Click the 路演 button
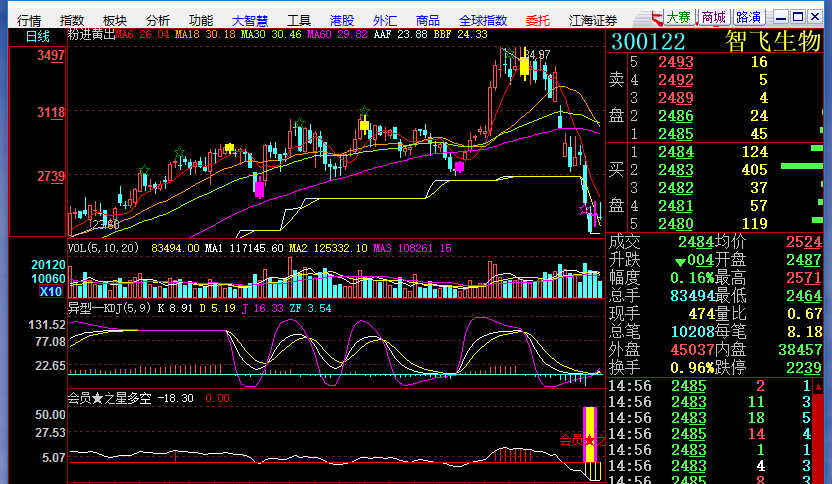Viewport: 832px width, 484px height. coord(749,18)
